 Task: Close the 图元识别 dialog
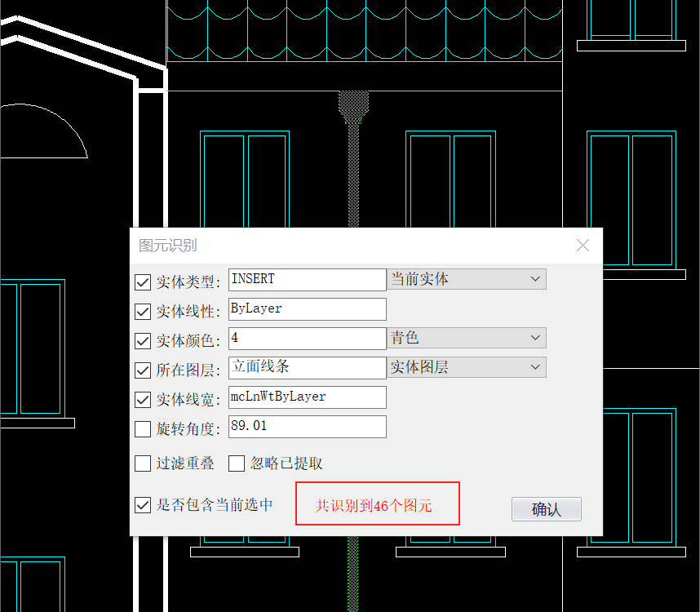[x=583, y=245]
